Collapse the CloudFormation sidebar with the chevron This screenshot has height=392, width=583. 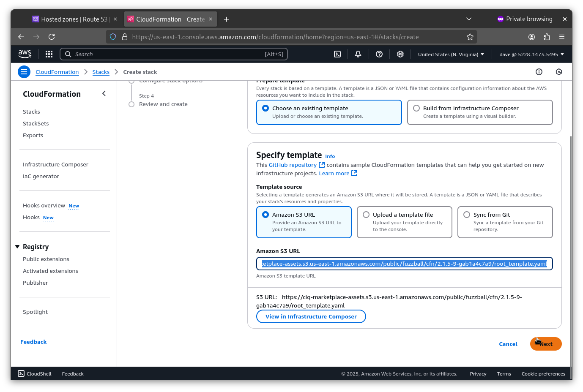click(104, 93)
